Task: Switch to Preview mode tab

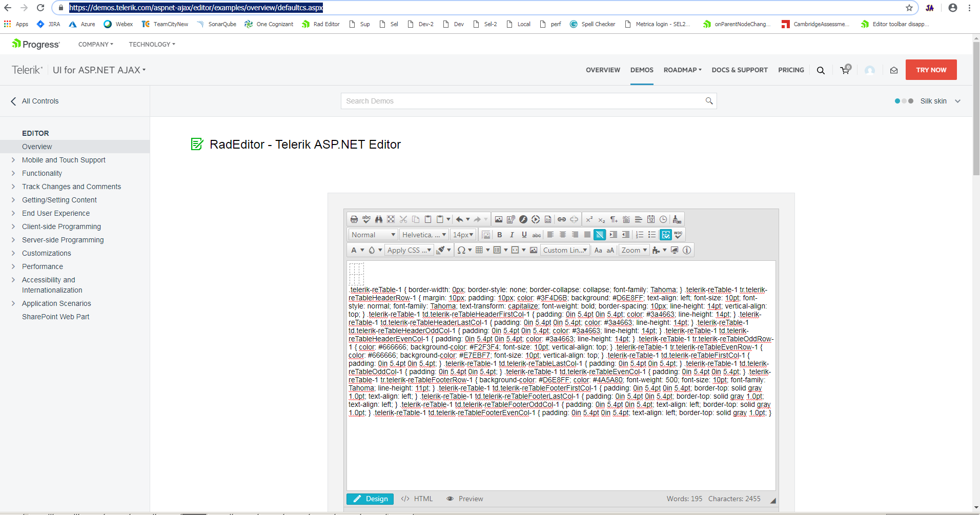Action: click(465, 499)
